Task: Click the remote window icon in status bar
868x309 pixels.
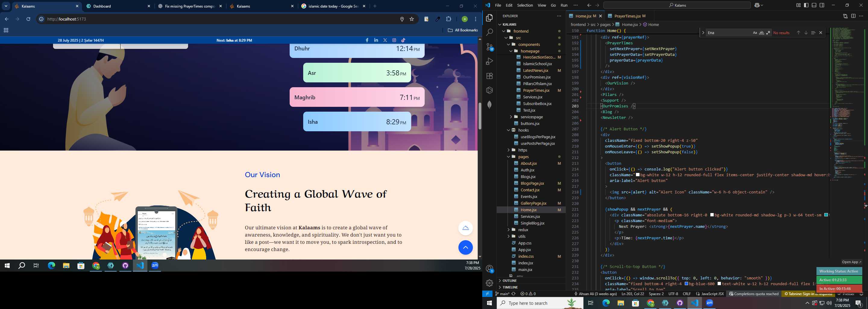Action: pos(487,294)
